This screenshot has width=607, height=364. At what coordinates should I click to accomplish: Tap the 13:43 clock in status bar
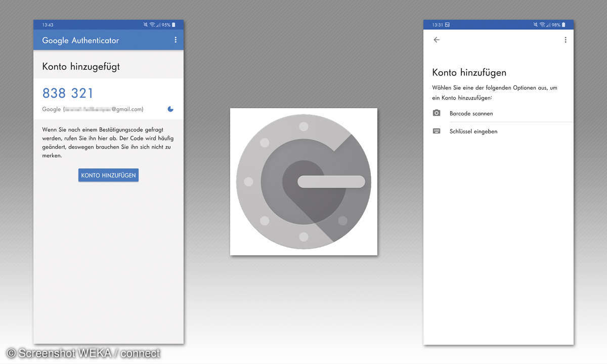coord(48,25)
